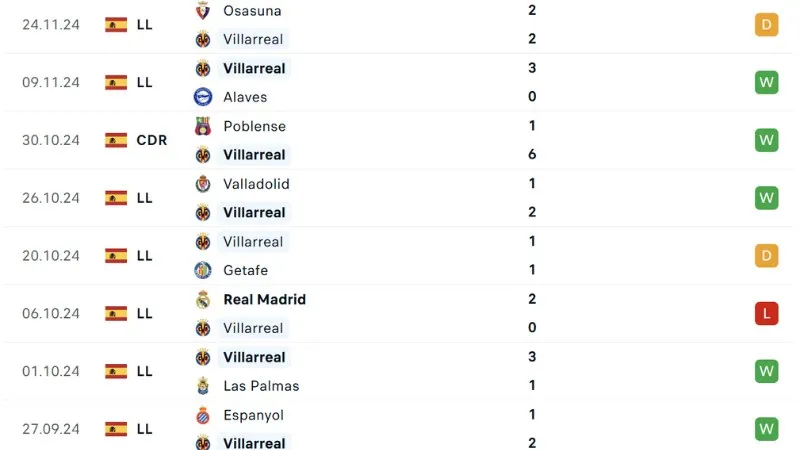
Task: Open the Las Palmas team link
Action: point(261,385)
